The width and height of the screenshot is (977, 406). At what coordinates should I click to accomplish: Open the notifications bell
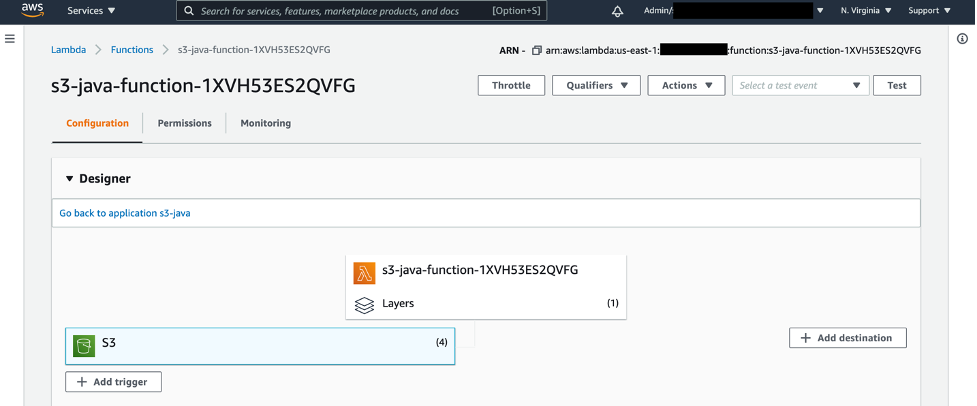[x=617, y=11]
